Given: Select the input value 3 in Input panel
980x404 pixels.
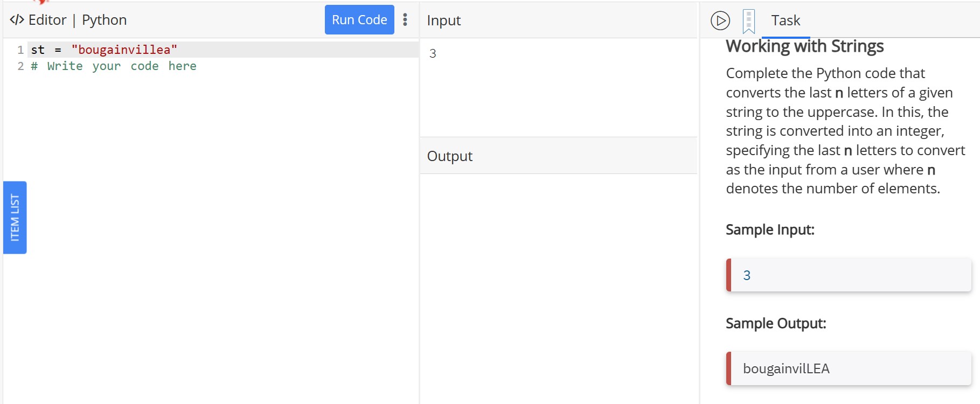Looking at the screenshot, I should [433, 53].
